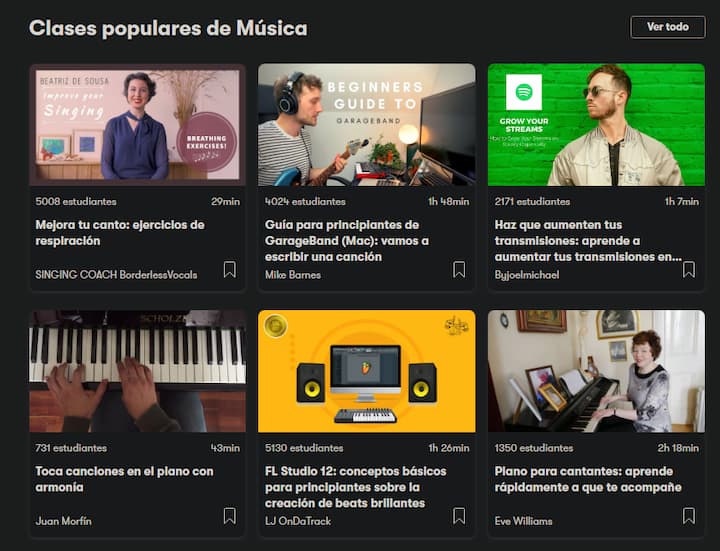The image size is (720, 551).
Task: Save the Haz que aumenten tus transmisiones class
Action: 688,270
